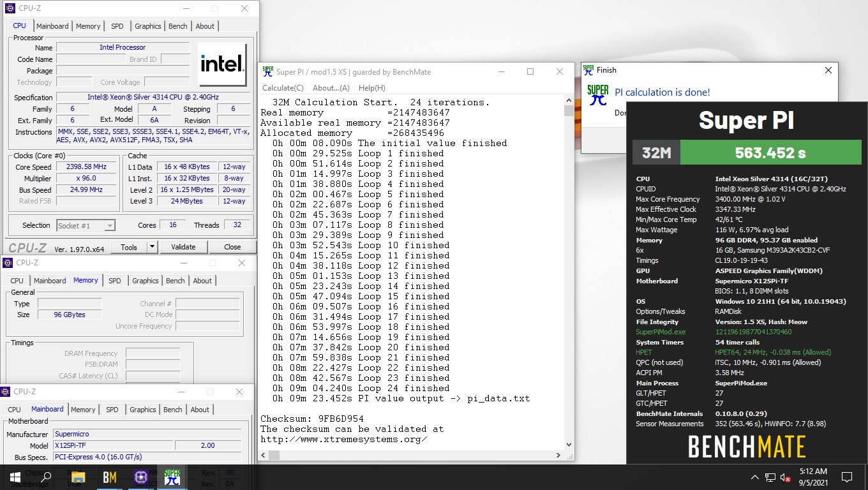Switch to Mainboard tab in CPU-Z CPU window
Image resolution: width=868 pixels, height=490 pixels.
point(52,26)
